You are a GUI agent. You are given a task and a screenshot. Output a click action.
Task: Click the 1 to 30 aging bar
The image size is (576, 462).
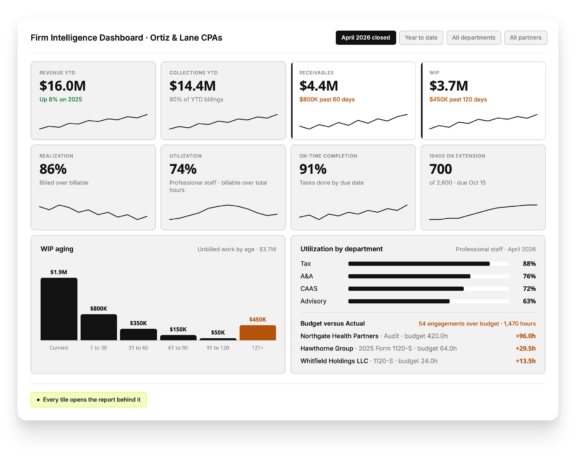pos(99,327)
